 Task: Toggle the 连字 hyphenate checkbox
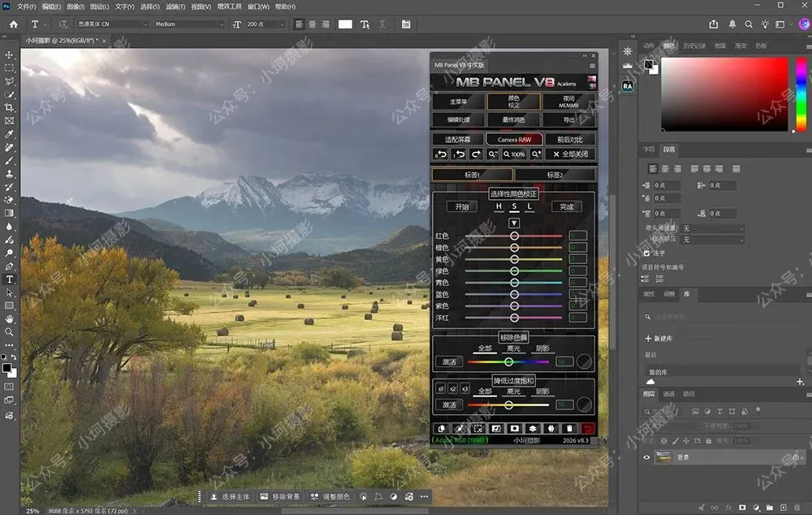coord(646,253)
